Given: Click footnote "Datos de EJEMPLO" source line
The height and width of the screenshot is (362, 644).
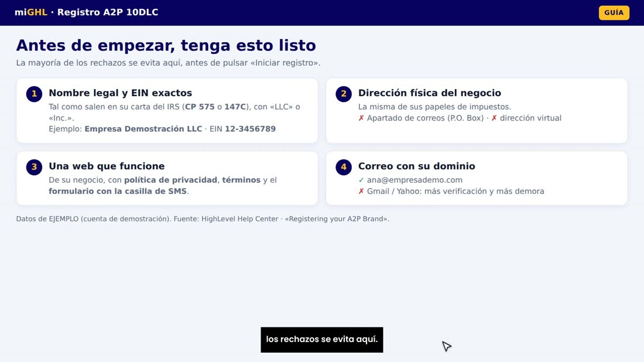Looking at the screenshot, I should (203, 219).
